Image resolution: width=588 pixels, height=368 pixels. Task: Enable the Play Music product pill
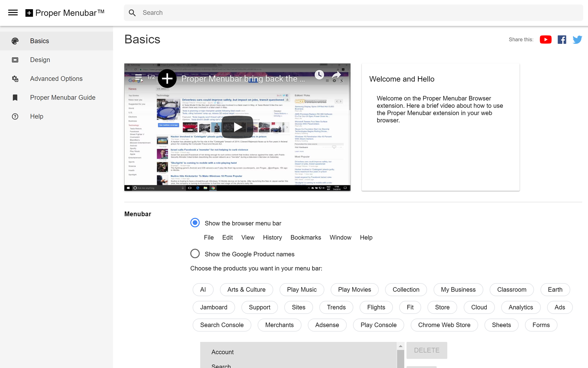click(302, 289)
